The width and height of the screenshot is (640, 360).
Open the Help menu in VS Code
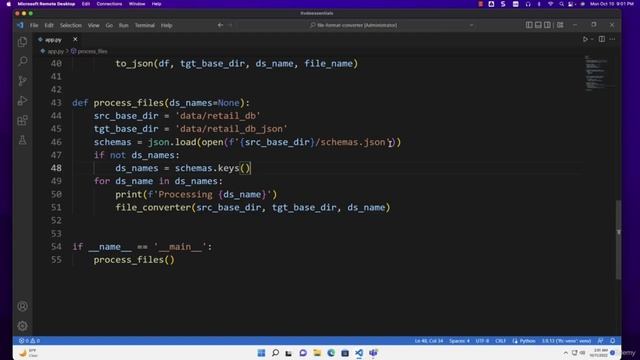pyautogui.click(x=166, y=25)
